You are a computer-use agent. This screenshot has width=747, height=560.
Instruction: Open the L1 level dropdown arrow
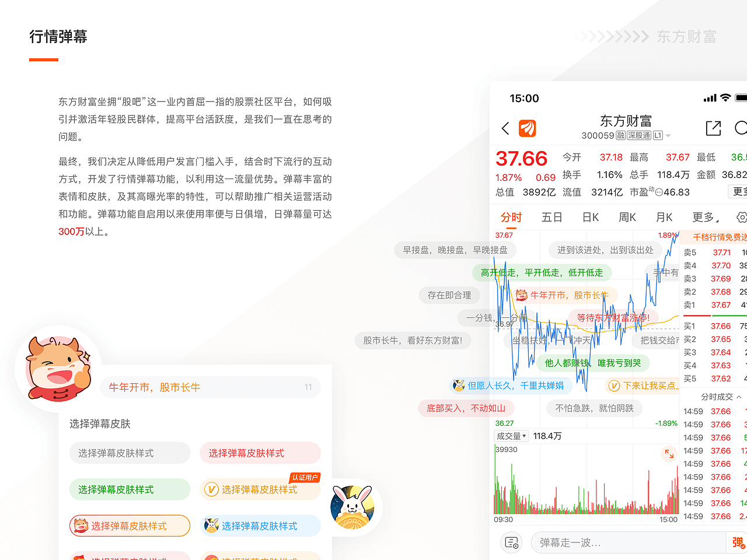pos(668,136)
